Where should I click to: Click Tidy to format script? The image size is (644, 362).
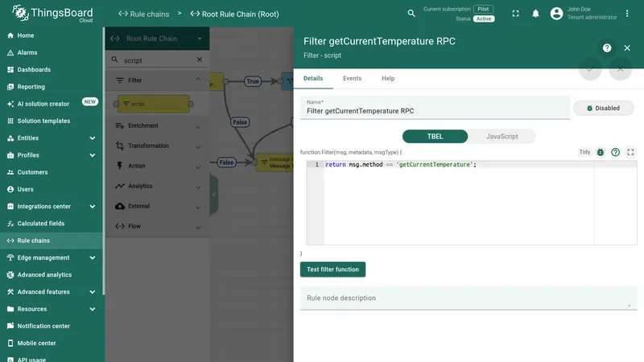tap(584, 152)
